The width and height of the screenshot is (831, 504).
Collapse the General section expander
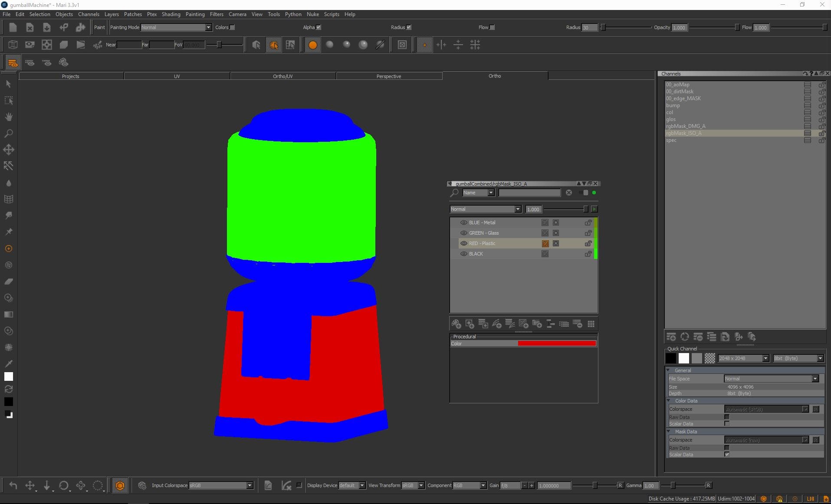pos(669,370)
